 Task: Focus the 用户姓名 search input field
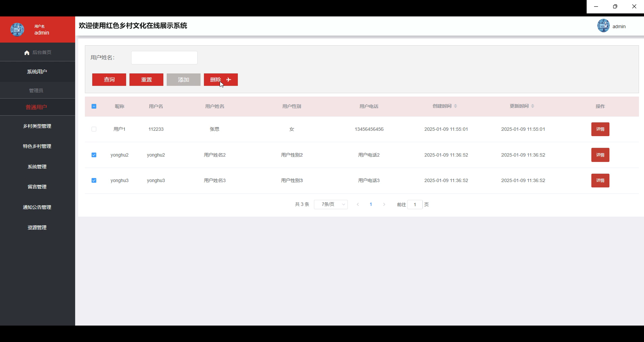coord(164,58)
